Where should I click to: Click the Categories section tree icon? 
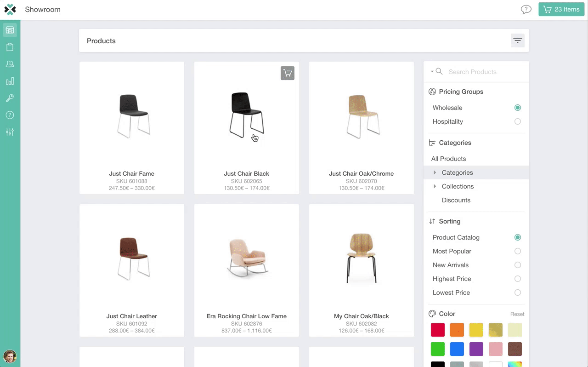pyautogui.click(x=432, y=143)
